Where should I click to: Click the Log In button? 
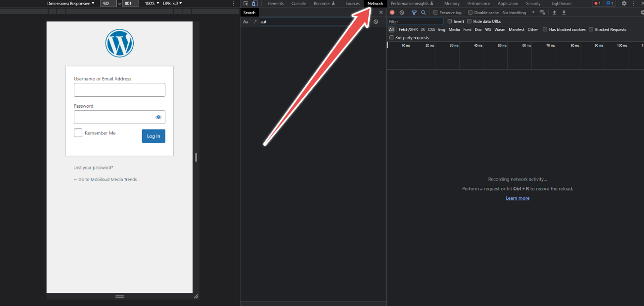coord(154,136)
